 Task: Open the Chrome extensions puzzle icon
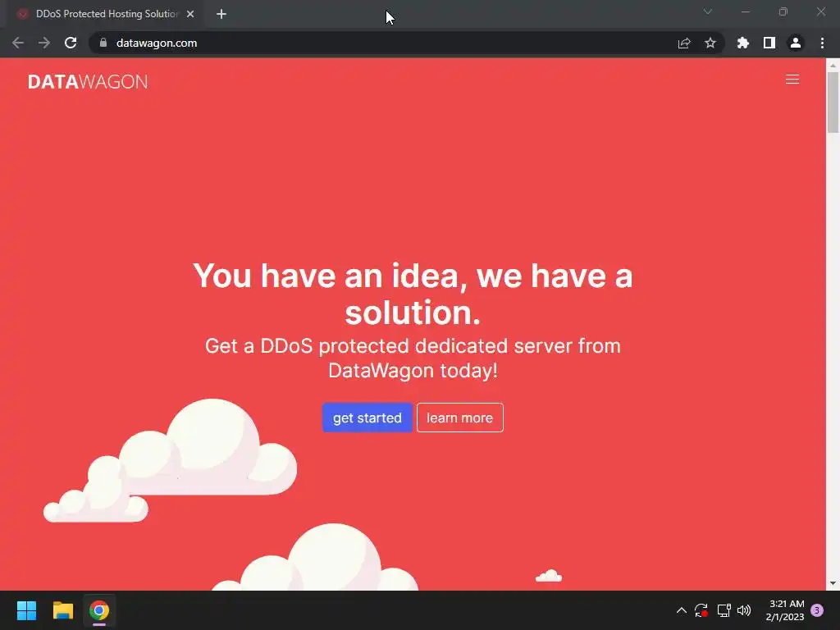tap(742, 43)
